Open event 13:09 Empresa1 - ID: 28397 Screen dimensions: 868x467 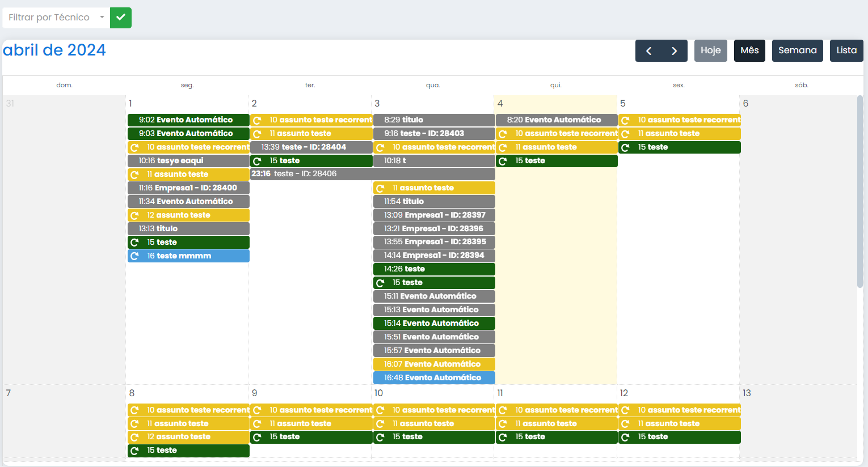434,215
